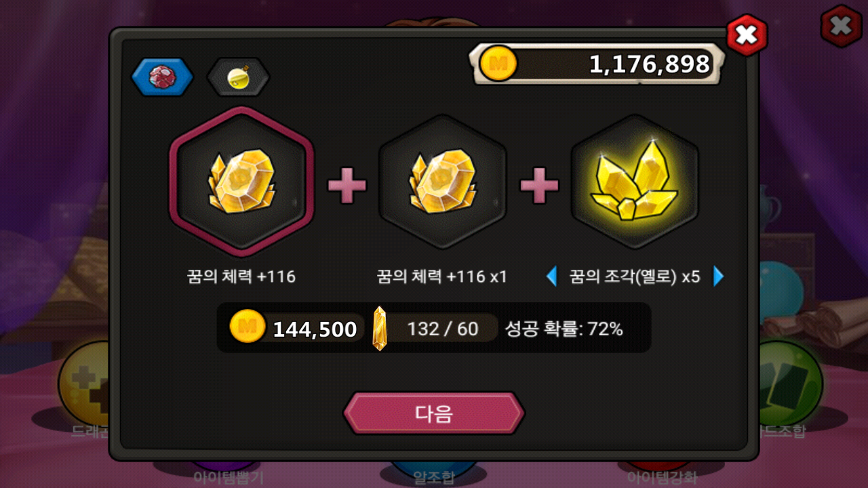Tap the 성공 확률: 72% text

point(564,329)
